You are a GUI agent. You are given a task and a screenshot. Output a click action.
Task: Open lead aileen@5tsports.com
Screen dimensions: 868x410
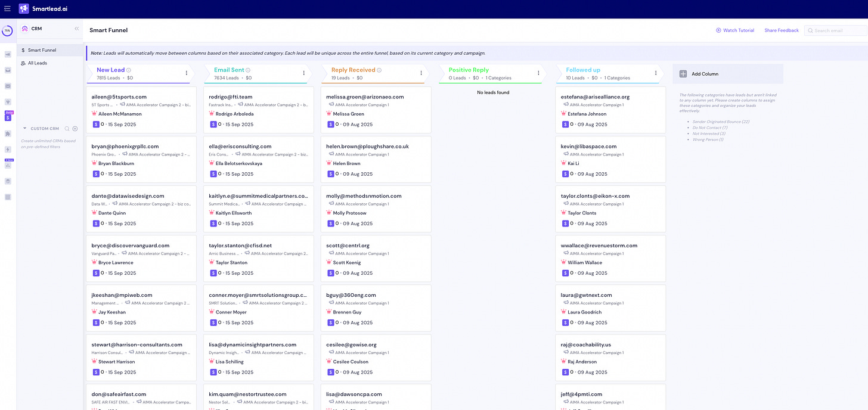[x=141, y=110]
